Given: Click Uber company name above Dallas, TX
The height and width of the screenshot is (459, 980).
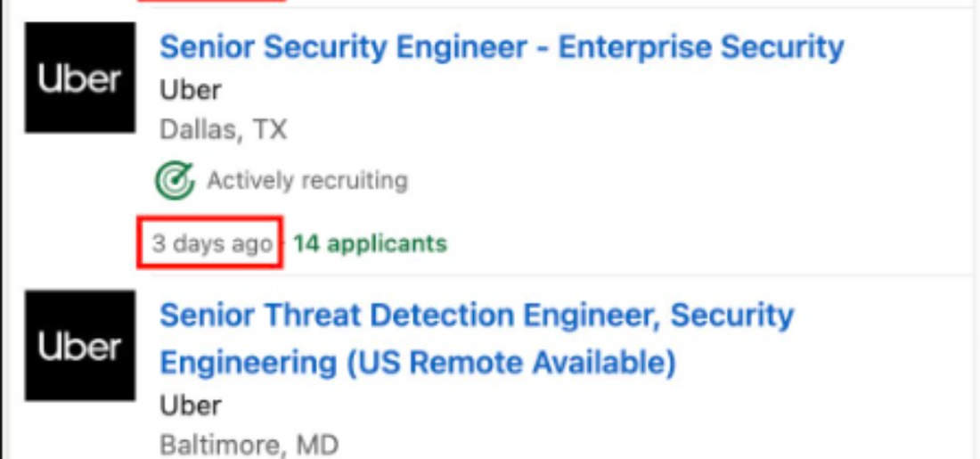Looking at the screenshot, I should pos(191,91).
